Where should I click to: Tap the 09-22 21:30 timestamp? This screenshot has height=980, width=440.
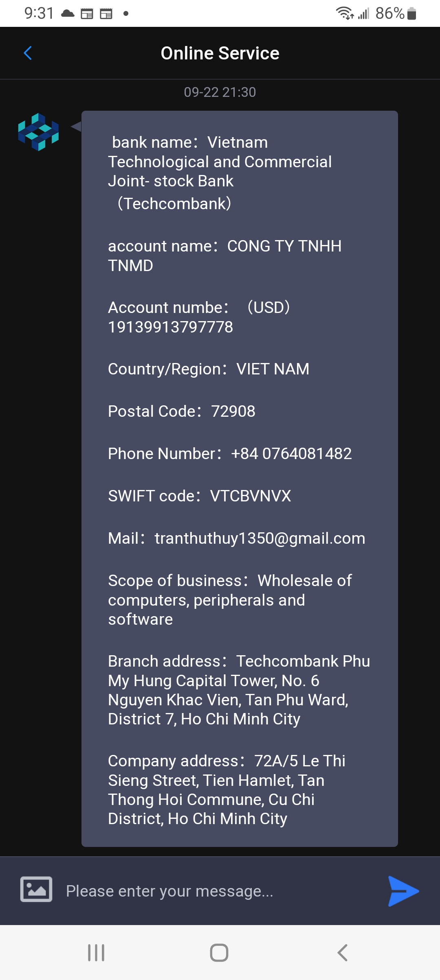point(220,92)
